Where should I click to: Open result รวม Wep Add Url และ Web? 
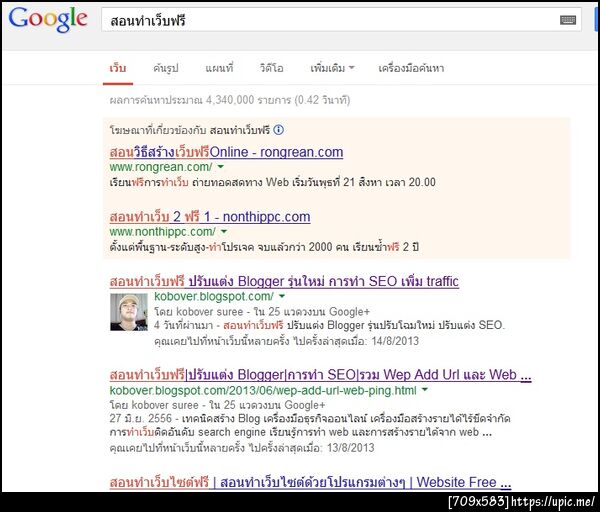(x=320, y=375)
